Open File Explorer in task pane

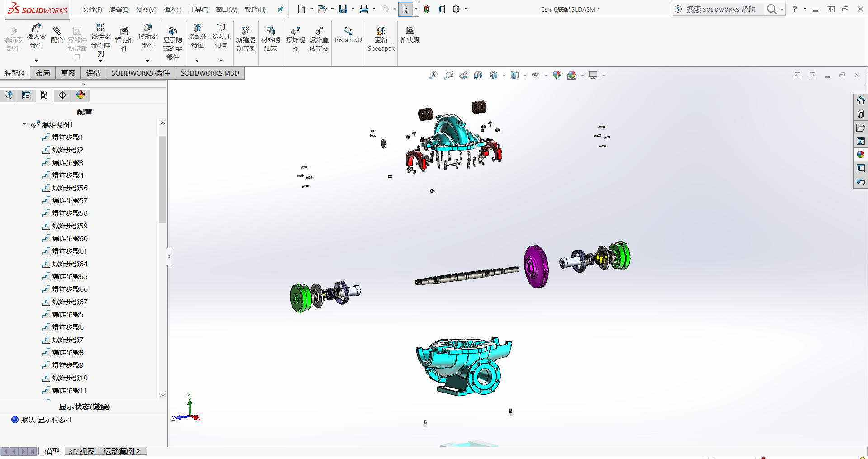(x=861, y=128)
